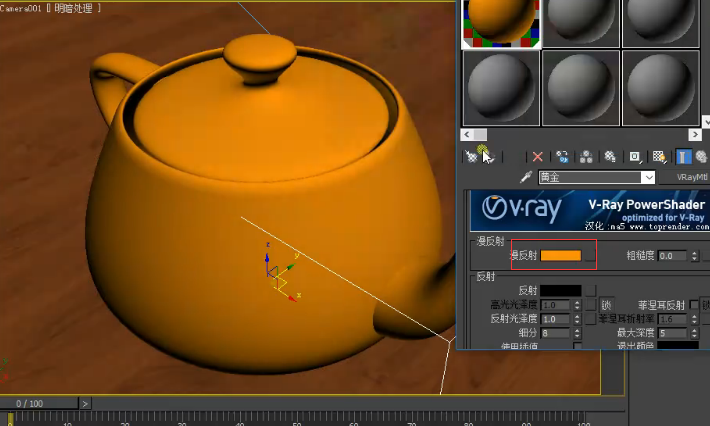Click the red X Reset Map icon
Image resolution: width=710 pixels, height=426 pixels.
pos(538,156)
